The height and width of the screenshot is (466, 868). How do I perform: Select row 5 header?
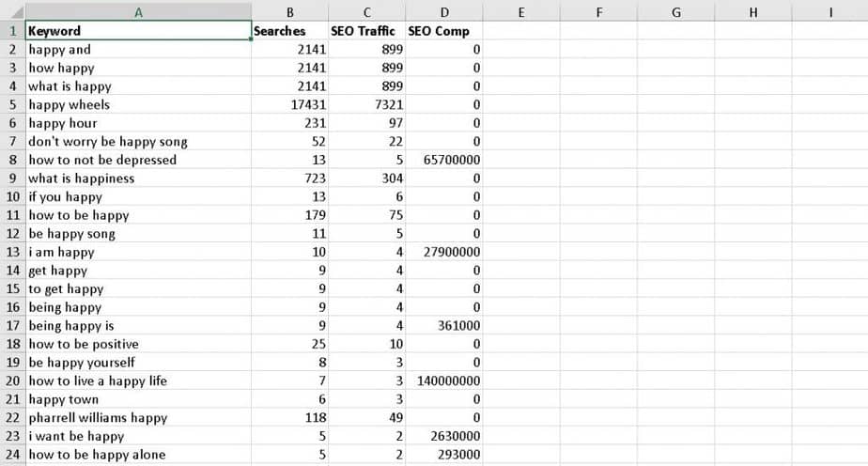click(12, 104)
